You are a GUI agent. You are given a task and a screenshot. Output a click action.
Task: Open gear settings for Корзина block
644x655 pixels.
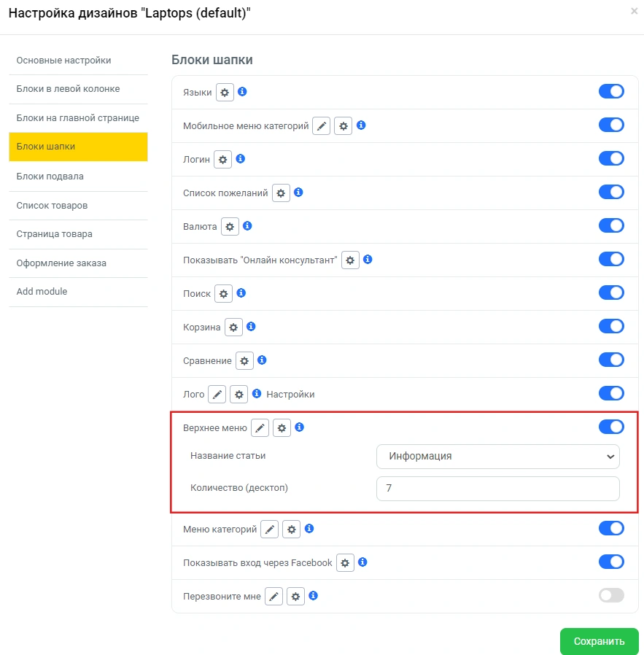point(233,327)
